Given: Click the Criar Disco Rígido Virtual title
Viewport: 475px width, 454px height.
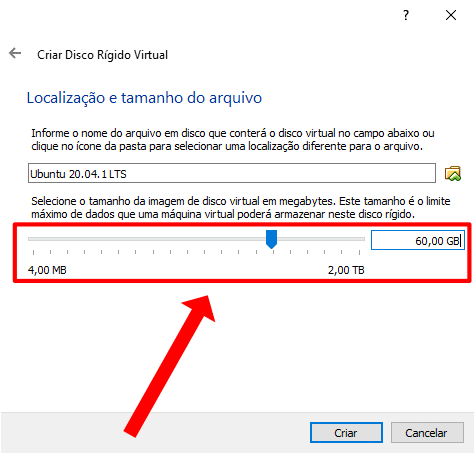Looking at the screenshot, I should [x=102, y=55].
